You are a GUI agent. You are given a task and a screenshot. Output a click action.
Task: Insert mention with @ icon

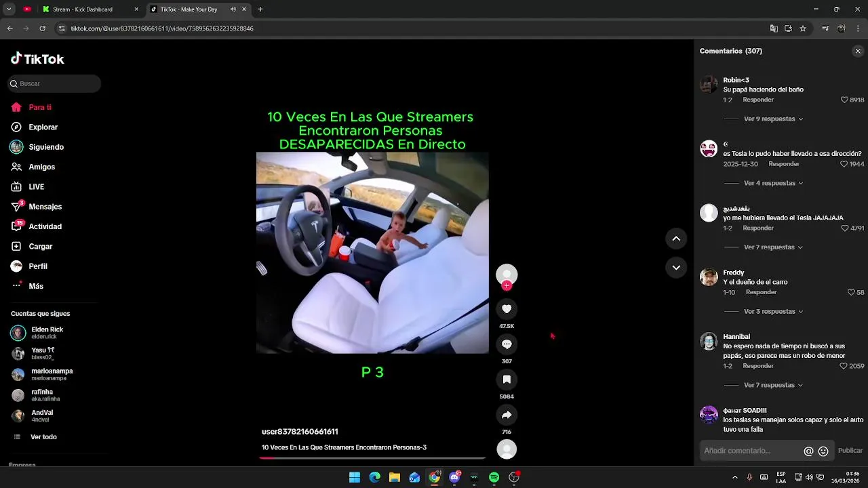(808, 451)
